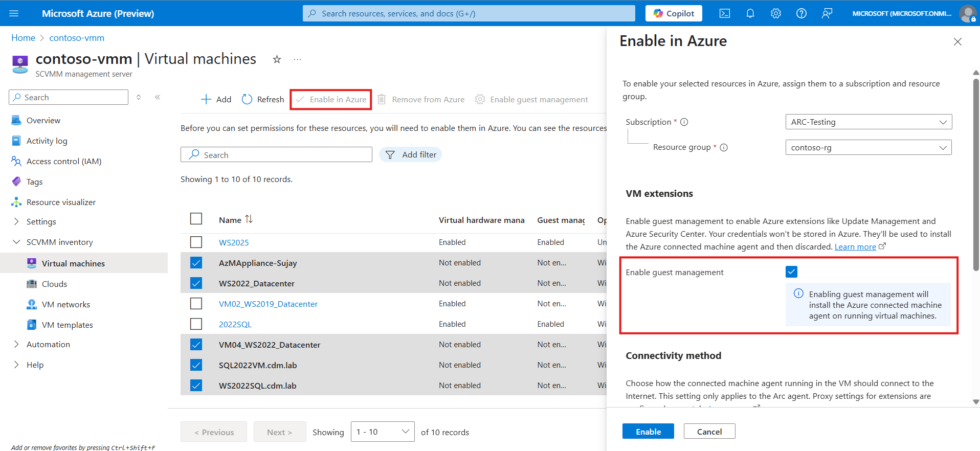The height and width of the screenshot is (451, 980).
Task: Expand the Help section in sidebar
Action: [16, 365]
